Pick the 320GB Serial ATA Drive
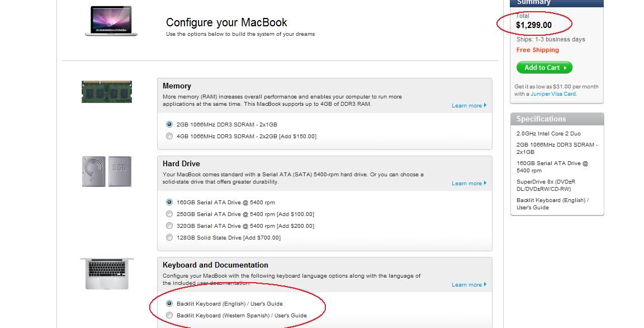Viewport: 644px width, 328px height. 169,226
